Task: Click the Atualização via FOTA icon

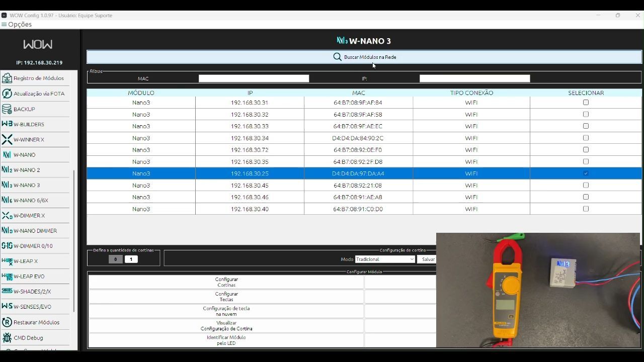Action: pyautogui.click(x=7, y=94)
